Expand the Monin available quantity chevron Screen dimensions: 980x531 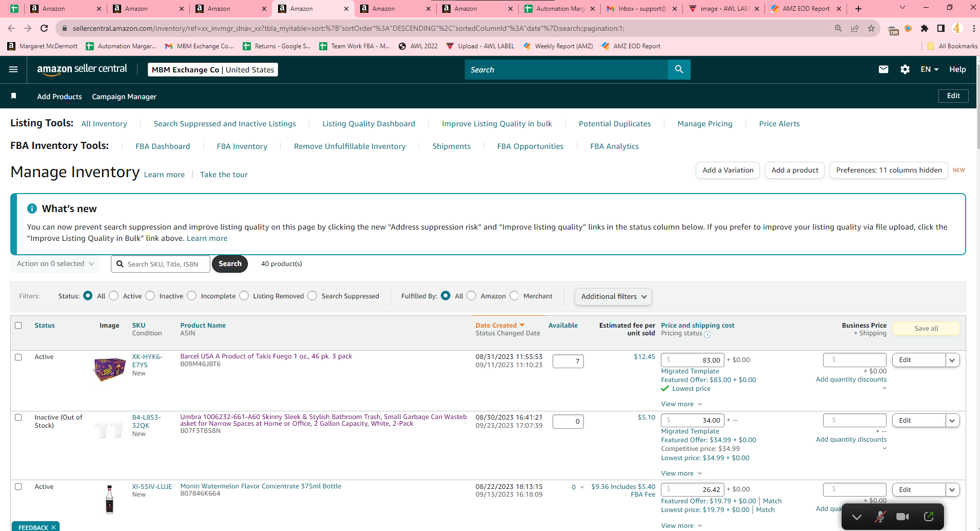coord(582,487)
